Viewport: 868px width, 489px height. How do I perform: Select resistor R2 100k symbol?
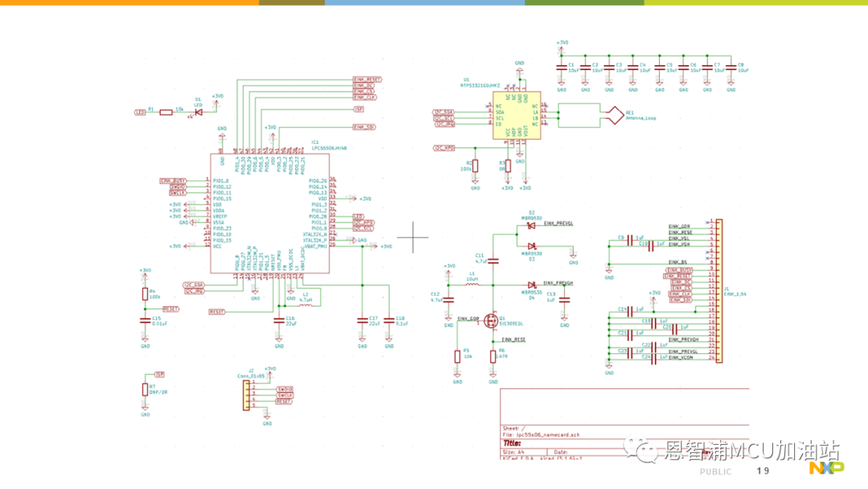(x=475, y=166)
